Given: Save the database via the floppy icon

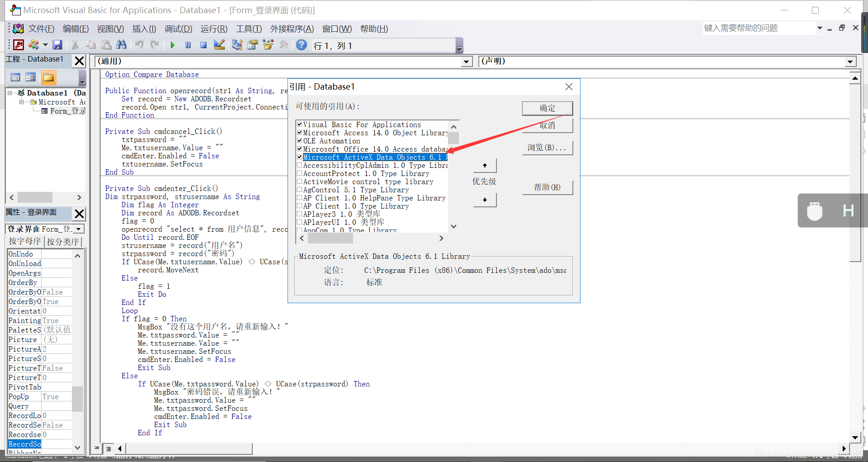Looking at the screenshot, I should pos(57,45).
